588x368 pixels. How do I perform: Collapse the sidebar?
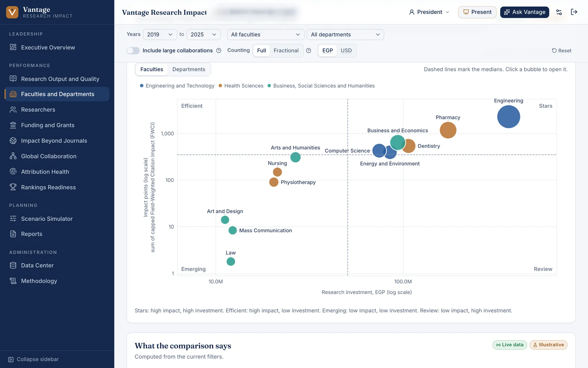pos(34,359)
